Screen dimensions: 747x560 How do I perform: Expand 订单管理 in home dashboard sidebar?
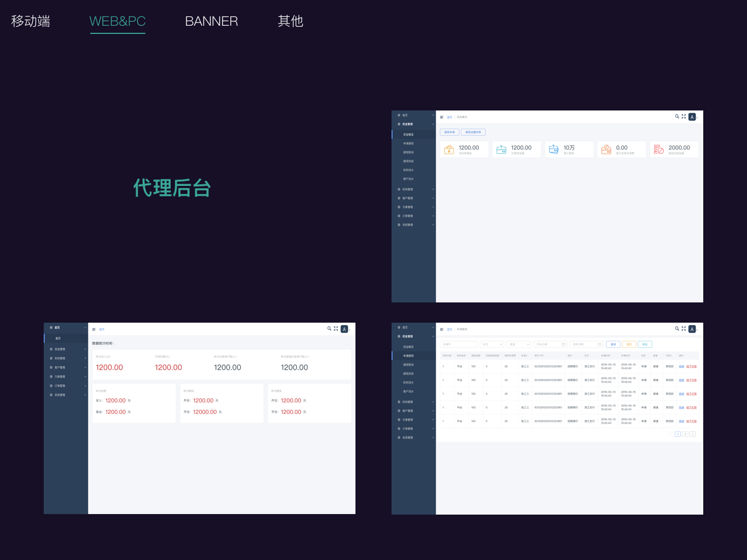(66, 386)
